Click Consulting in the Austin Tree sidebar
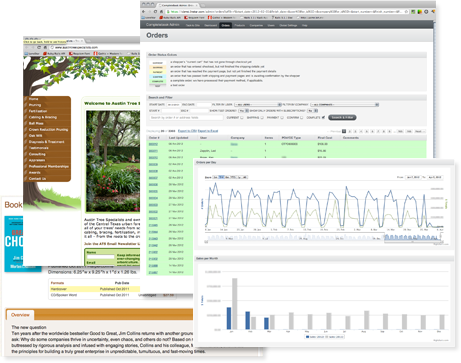 37,154
